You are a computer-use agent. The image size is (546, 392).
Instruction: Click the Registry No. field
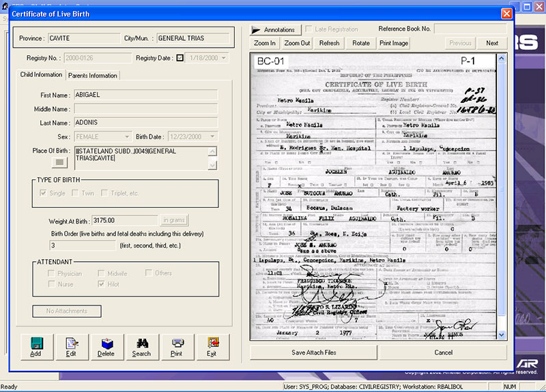(x=98, y=58)
